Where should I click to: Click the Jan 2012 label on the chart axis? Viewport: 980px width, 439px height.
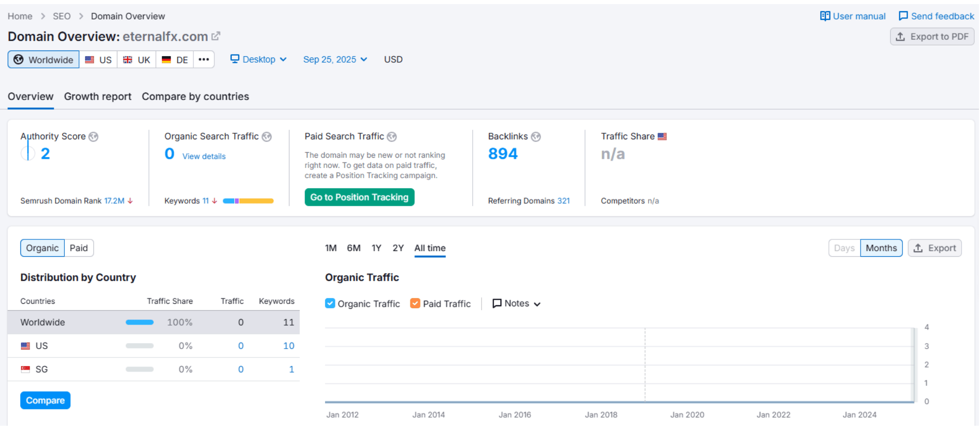tap(342, 415)
